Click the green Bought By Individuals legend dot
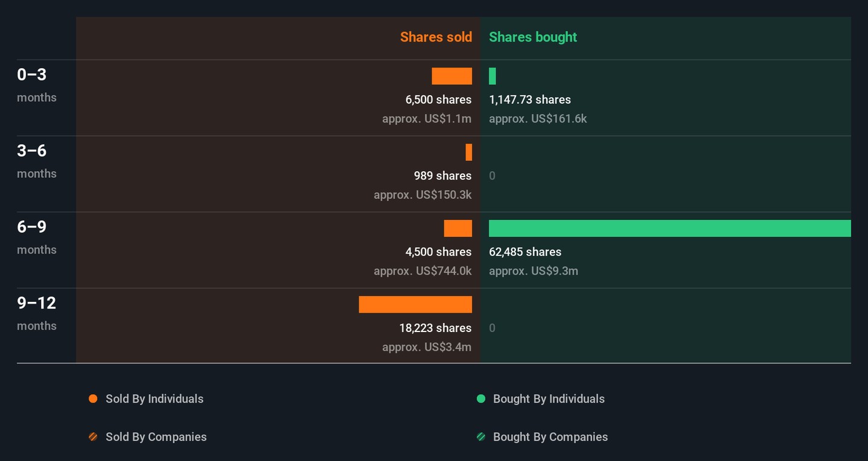 [x=481, y=399]
